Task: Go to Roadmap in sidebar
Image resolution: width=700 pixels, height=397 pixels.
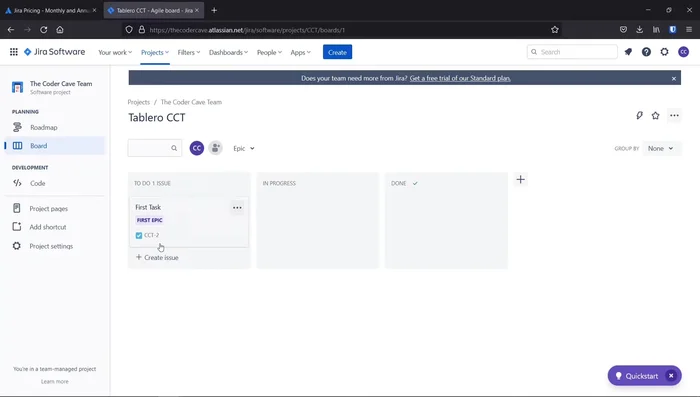Action: pos(54,127)
